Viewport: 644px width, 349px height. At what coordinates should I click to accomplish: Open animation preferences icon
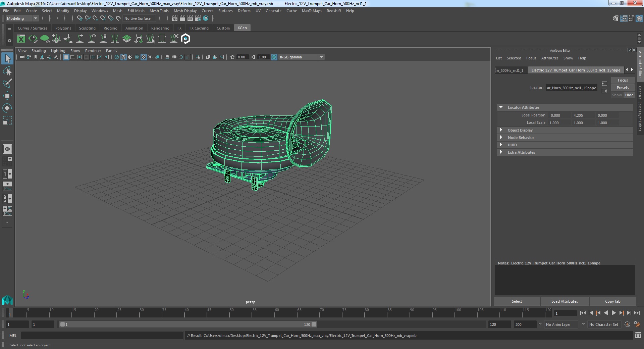(x=637, y=325)
